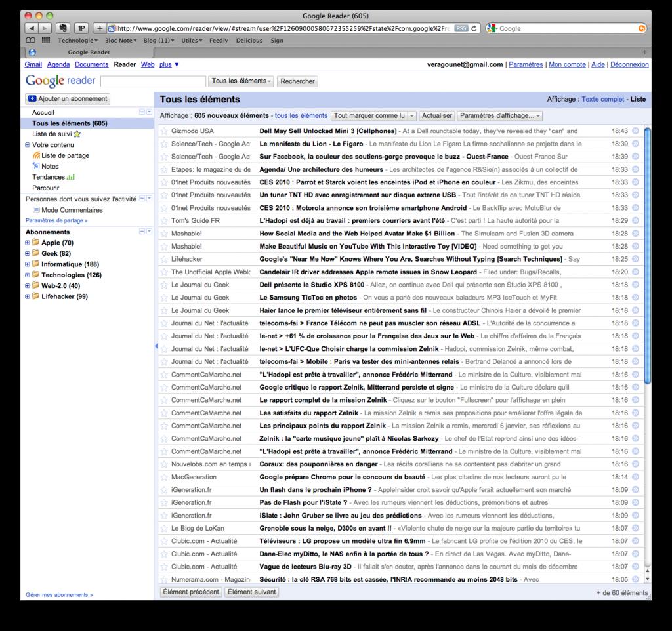Image resolution: width=672 pixels, height=631 pixels.
Task: Click the Google search engine icon
Action: click(491, 28)
